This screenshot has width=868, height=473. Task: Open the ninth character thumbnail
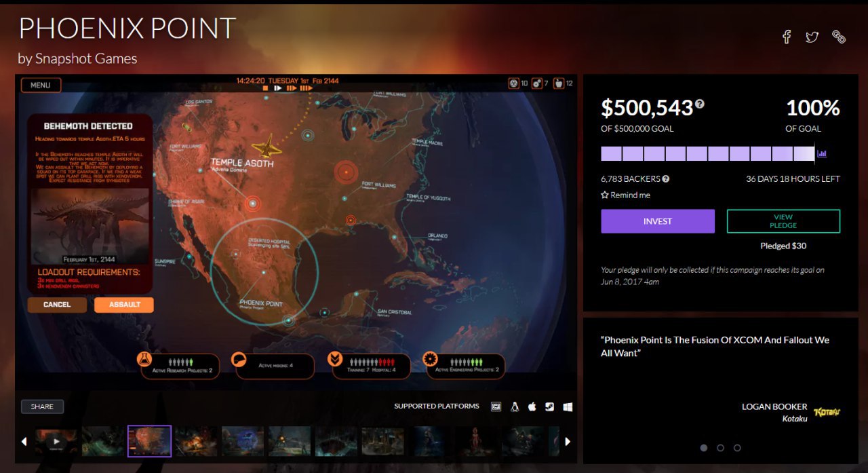click(429, 441)
